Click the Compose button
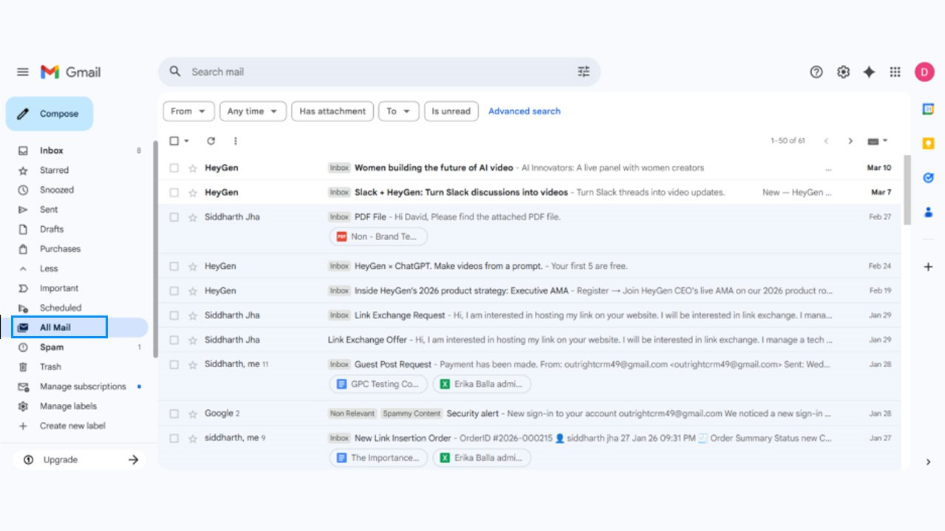 coord(50,114)
